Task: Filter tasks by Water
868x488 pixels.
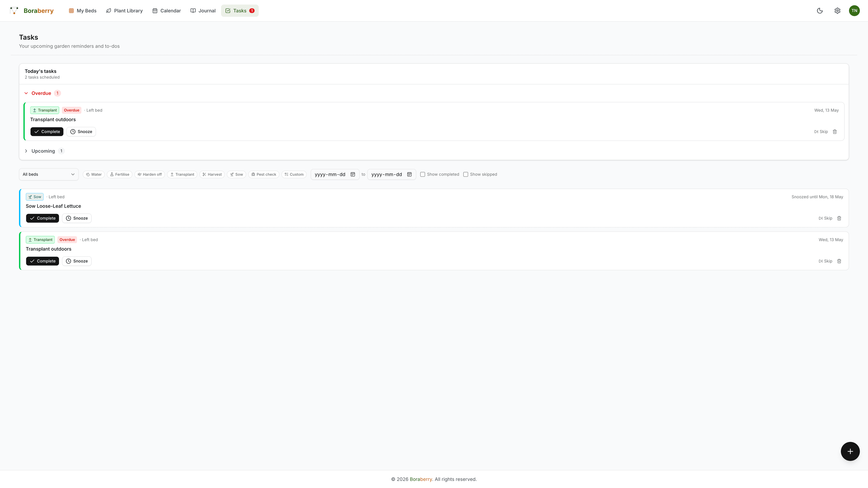Action: pyautogui.click(x=94, y=174)
